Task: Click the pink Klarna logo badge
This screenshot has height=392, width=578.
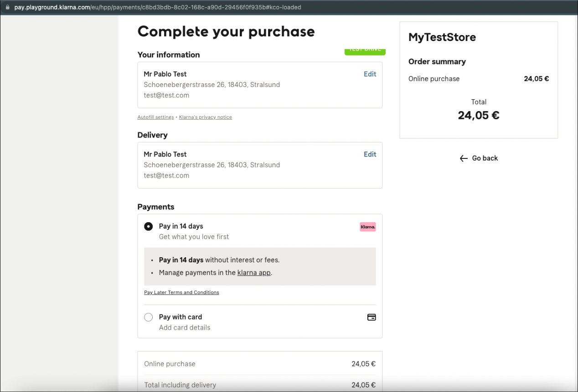Action: [x=367, y=227]
